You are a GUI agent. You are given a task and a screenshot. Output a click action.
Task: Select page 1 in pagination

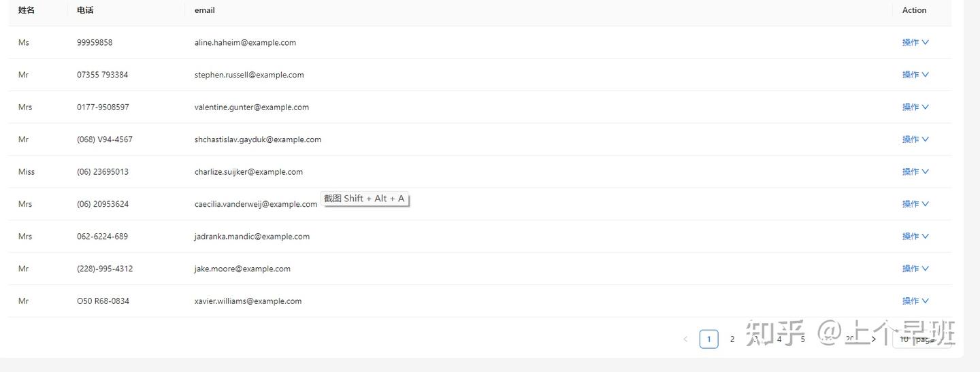pyautogui.click(x=708, y=339)
